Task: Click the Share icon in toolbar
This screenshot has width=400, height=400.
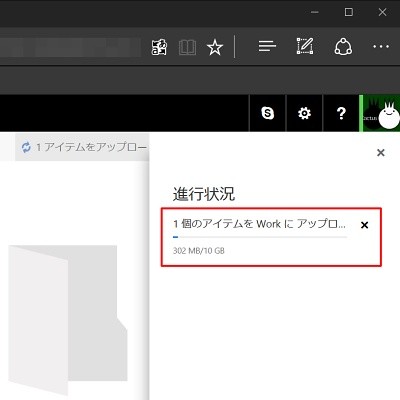Action: [343, 46]
